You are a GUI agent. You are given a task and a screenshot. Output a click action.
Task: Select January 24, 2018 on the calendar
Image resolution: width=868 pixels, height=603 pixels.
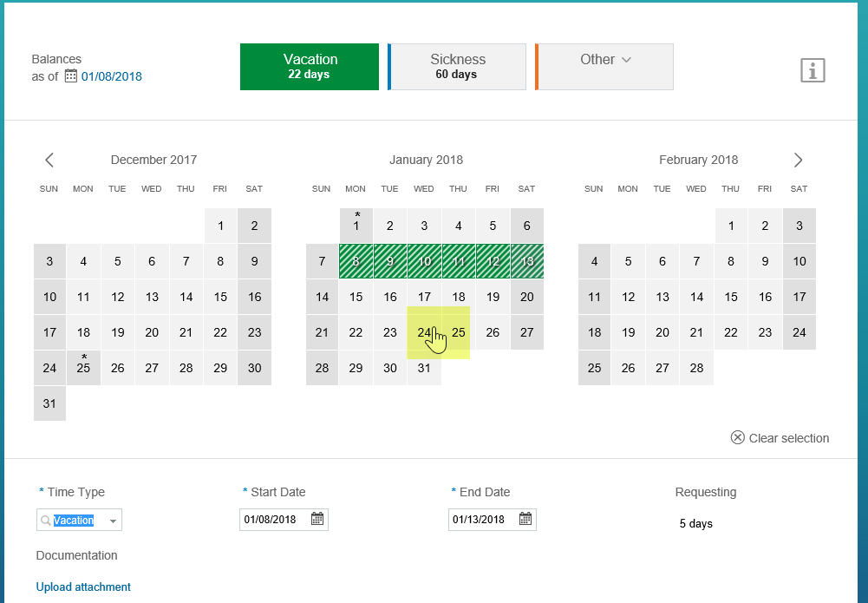[x=424, y=332]
